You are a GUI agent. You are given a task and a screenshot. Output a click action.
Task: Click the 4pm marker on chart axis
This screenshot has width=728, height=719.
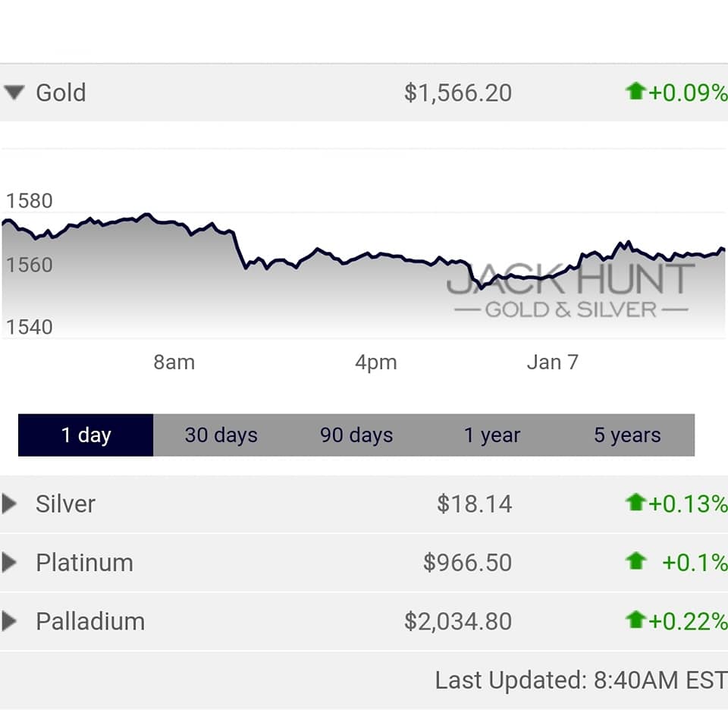[x=376, y=363]
